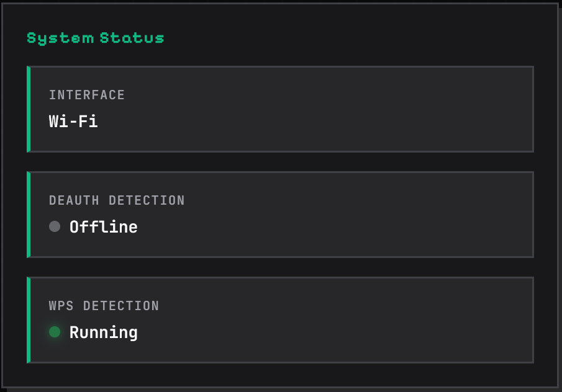
Task: Select the Wi-Fi interface value
Action: pyautogui.click(x=73, y=121)
